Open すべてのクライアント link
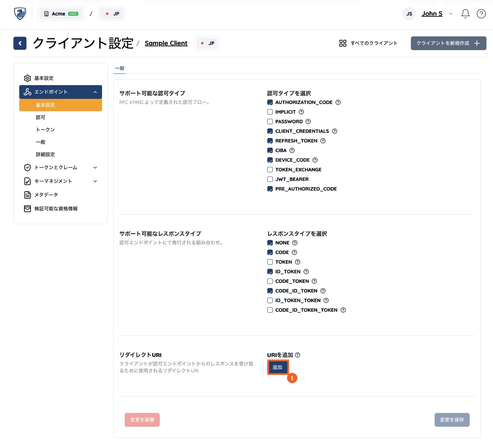The height and width of the screenshot is (448, 493). [x=368, y=43]
